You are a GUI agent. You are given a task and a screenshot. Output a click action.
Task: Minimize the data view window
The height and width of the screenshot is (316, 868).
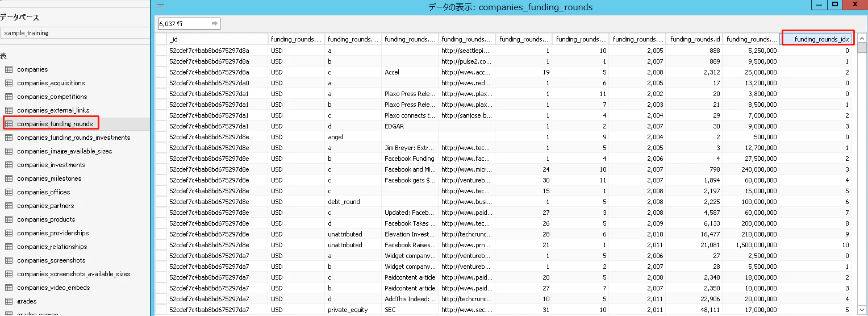[x=819, y=5]
